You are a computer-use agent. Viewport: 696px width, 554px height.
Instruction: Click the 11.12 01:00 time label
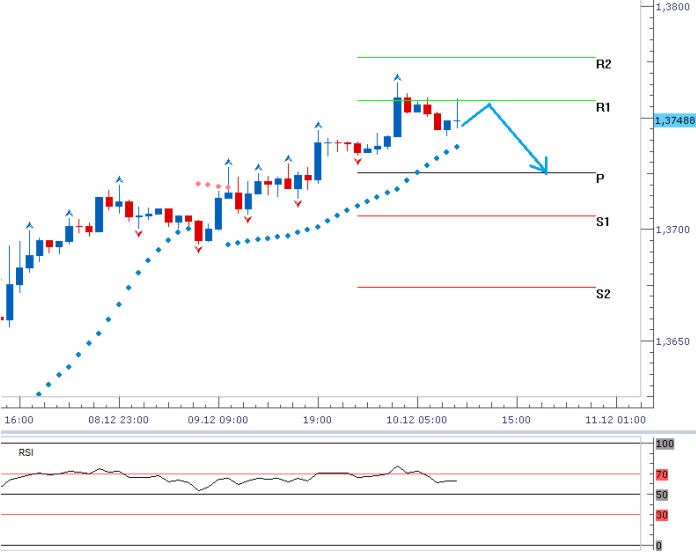pyautogui.click(x=616, y=420)
